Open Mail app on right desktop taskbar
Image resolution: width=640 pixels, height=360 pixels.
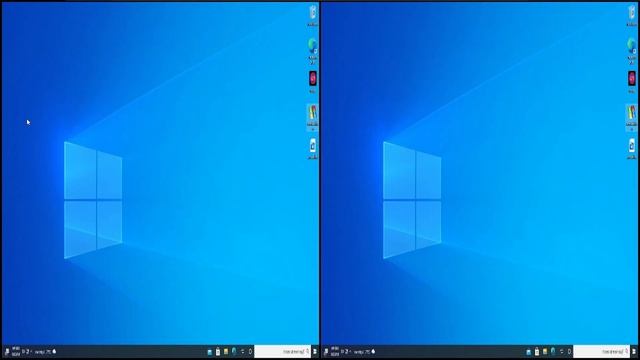(x=529, y=351)
